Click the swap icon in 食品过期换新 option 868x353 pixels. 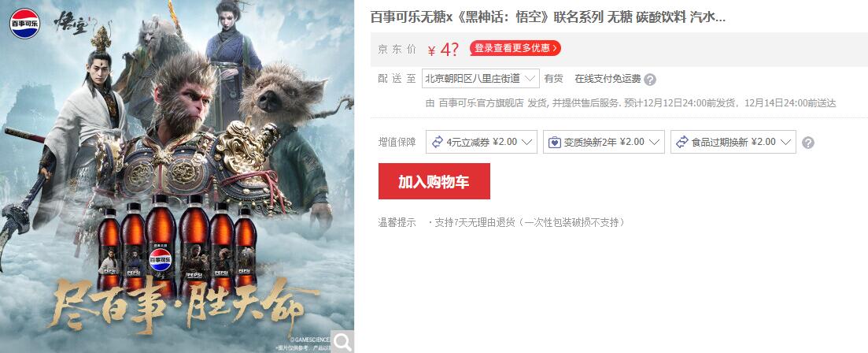click(682, 142)
